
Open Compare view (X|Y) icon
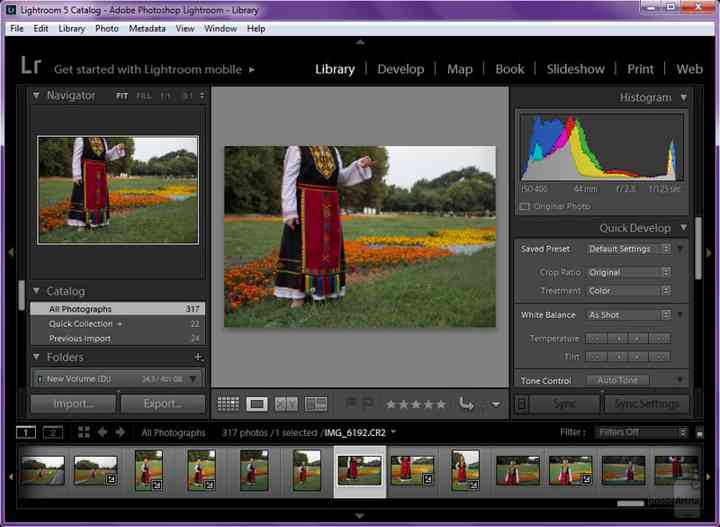pyautogui.click(x=286, y=404)
